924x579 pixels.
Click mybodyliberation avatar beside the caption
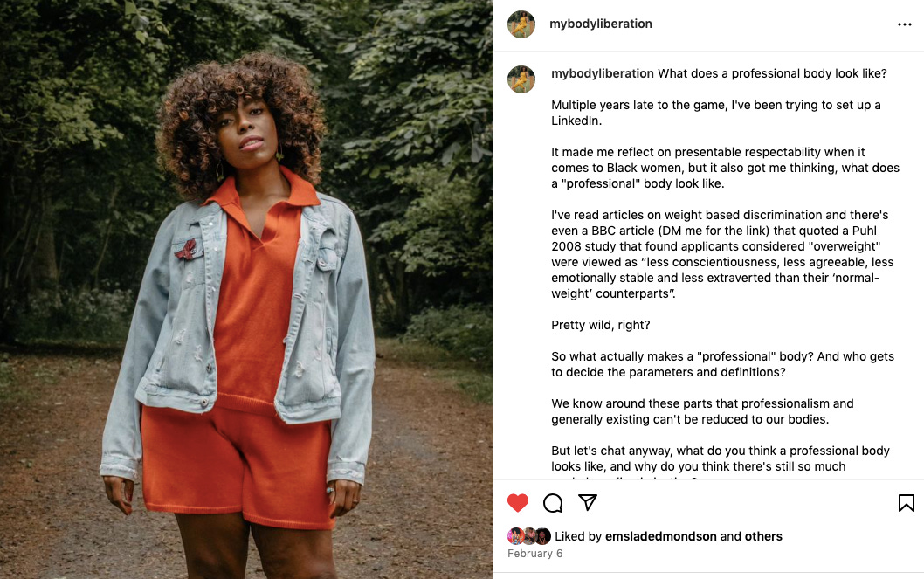(521, 79)
